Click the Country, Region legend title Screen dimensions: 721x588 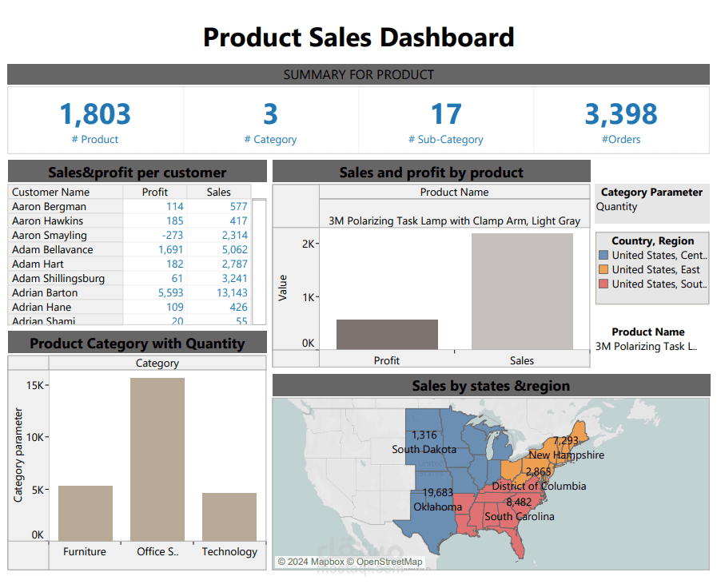coord(652,241)
